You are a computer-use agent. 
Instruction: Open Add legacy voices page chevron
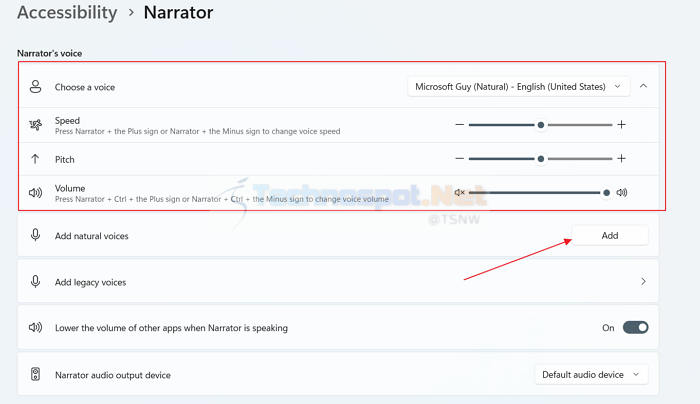click(x=643, y=281)
